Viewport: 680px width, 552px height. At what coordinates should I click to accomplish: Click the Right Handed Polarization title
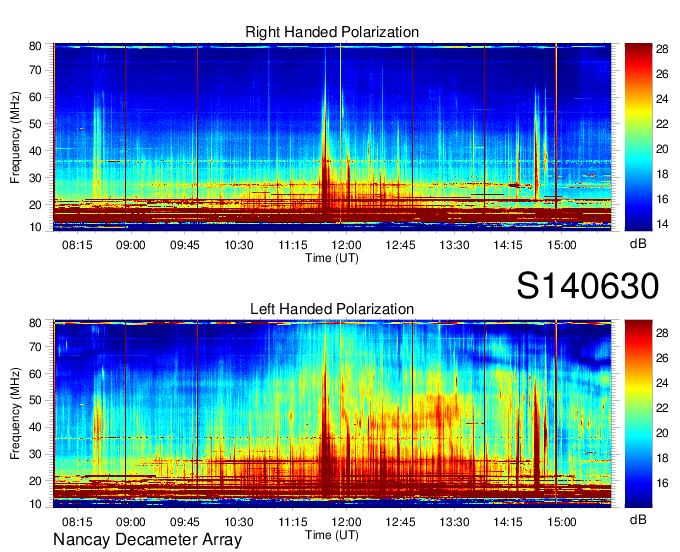click(332, 32)
